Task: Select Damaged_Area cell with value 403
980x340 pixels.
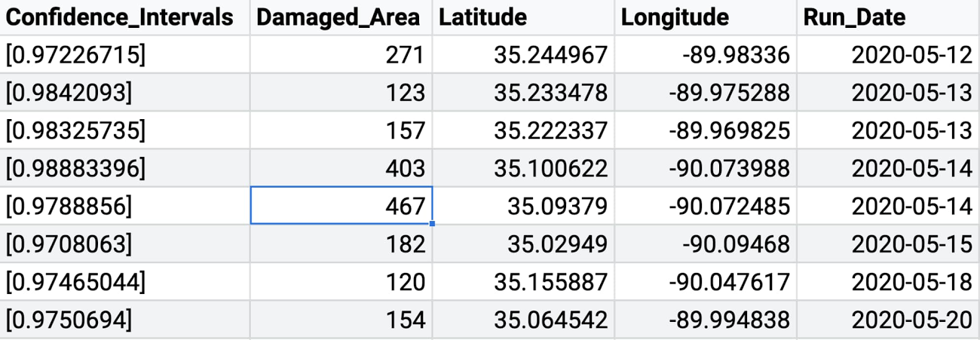Action: point(341,167)
